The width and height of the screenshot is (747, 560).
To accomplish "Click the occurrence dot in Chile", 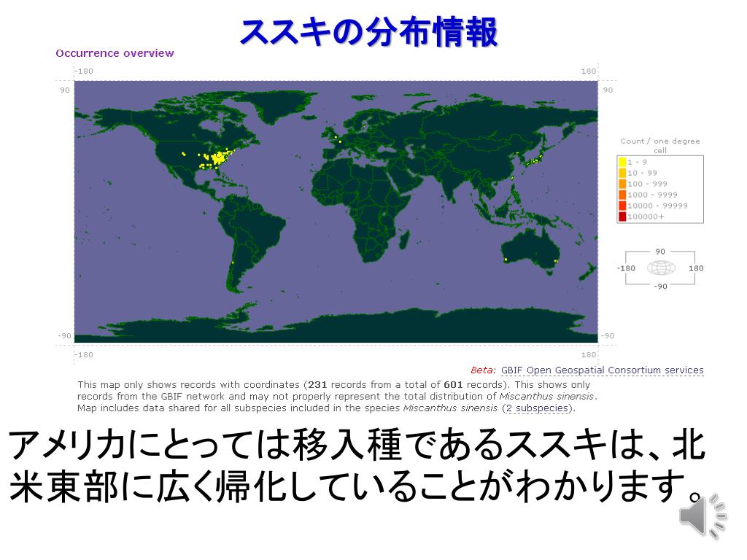I will pyautogui.click(x=232, y=262).
